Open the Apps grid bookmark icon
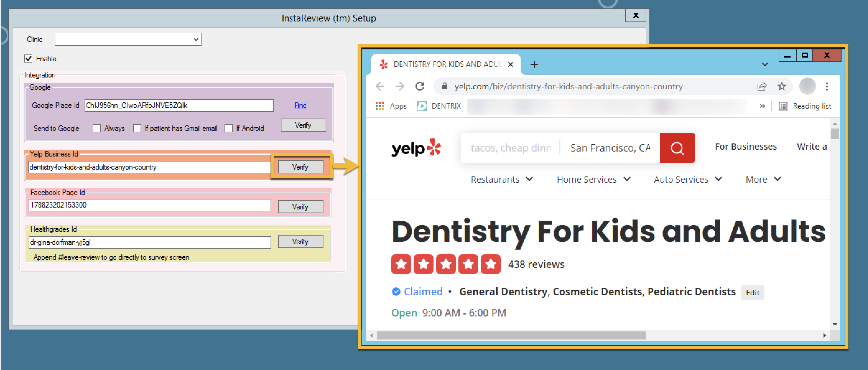The height and width of the screenshot is (370, 868). pos(379,106)
